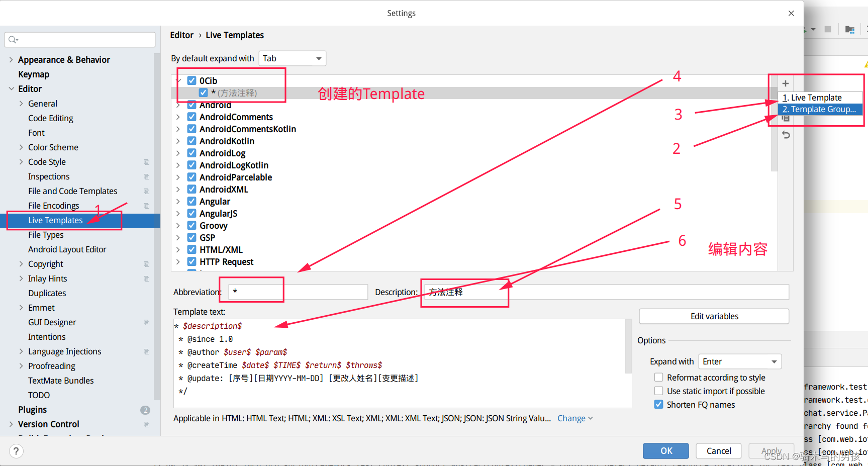This screenshot has height=466, width=868.
Task: Collapse the Editor settings section
Action: (11, 88)
